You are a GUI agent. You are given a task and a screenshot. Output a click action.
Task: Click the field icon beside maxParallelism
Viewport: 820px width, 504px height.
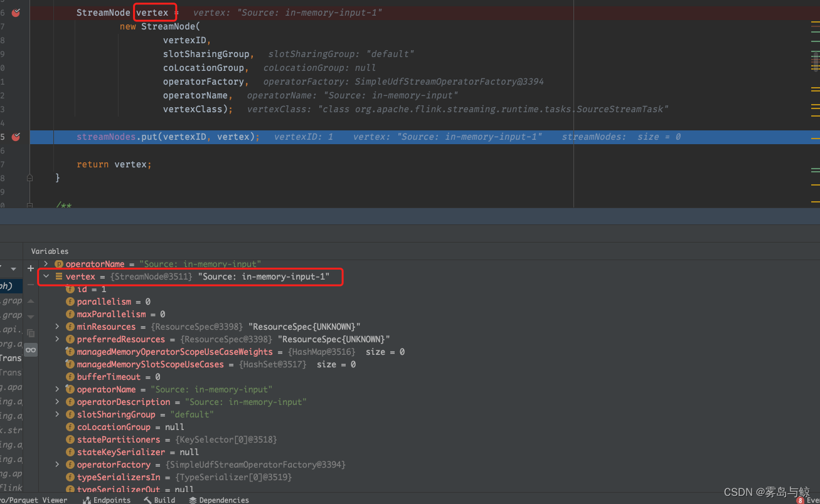pos(70,314)
